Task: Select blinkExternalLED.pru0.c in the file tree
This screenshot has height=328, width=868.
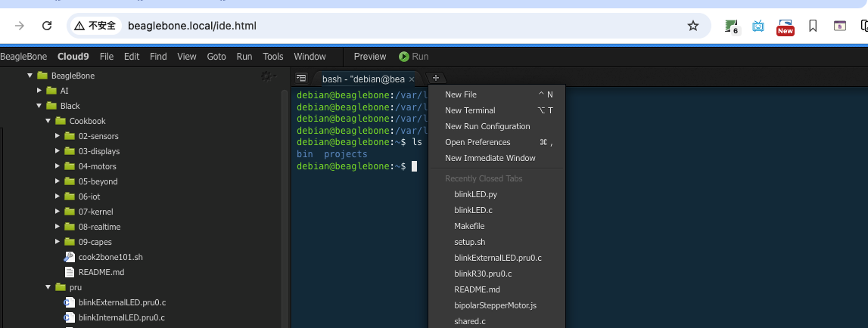Action: pos(123,302)
